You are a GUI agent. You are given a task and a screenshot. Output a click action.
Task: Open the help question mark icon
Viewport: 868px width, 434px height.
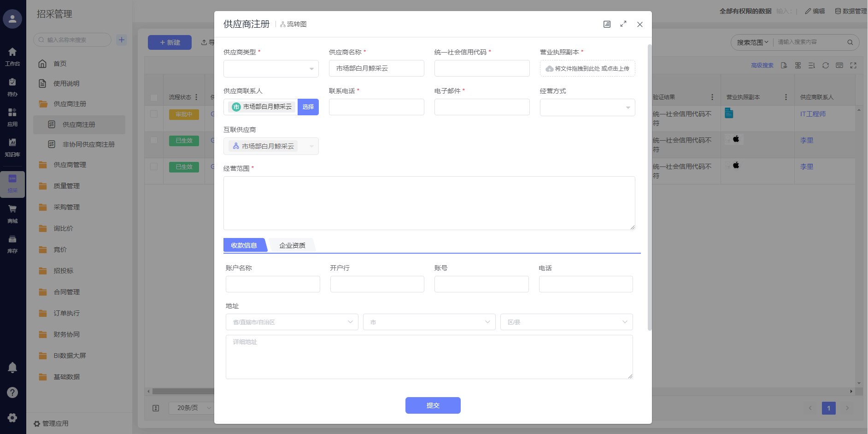(x=12, y=392)
